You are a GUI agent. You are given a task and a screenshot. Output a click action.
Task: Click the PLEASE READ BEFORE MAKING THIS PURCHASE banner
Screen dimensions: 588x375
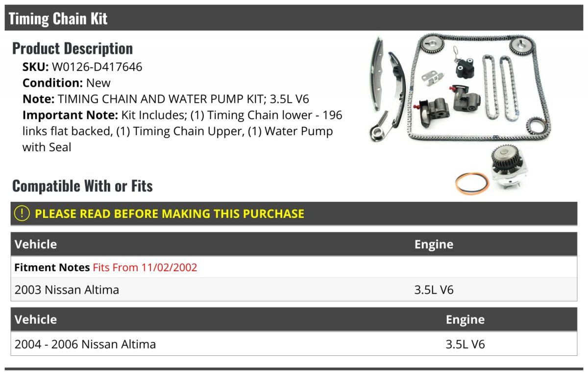coord(294,213)
